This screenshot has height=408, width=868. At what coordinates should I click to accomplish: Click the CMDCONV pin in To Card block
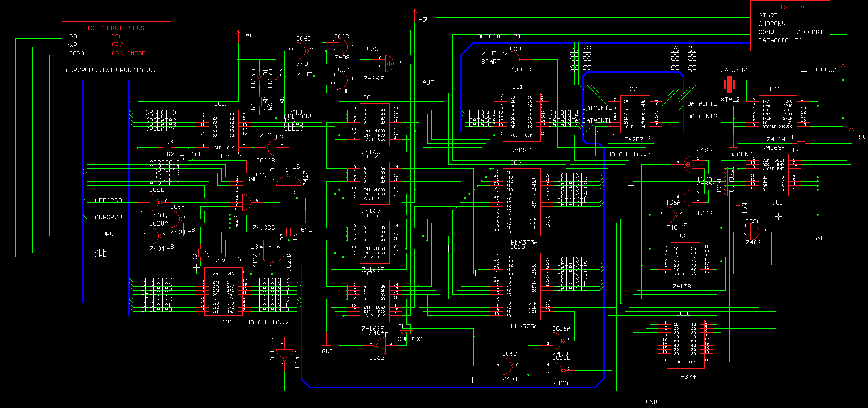click(x=772, y=24)
